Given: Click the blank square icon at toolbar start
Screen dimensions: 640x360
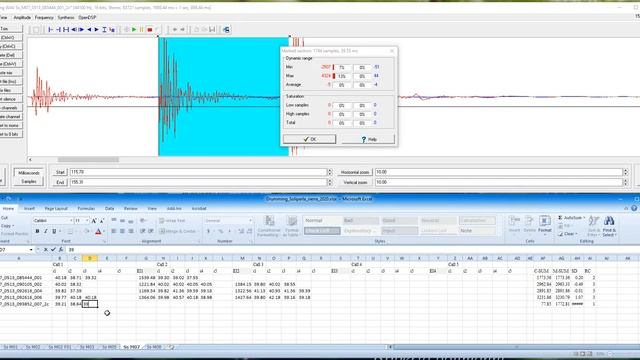Looking at the screenshot, I should point(36,29).
